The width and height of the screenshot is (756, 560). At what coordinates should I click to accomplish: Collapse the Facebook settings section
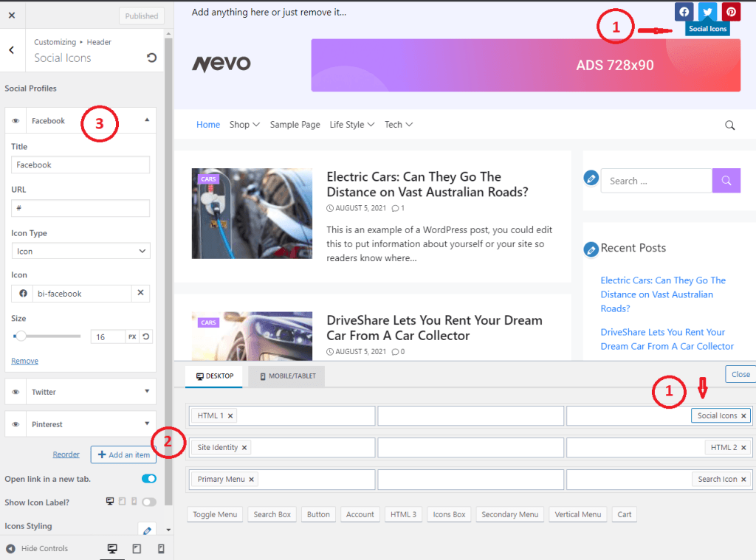pos(146,120)
